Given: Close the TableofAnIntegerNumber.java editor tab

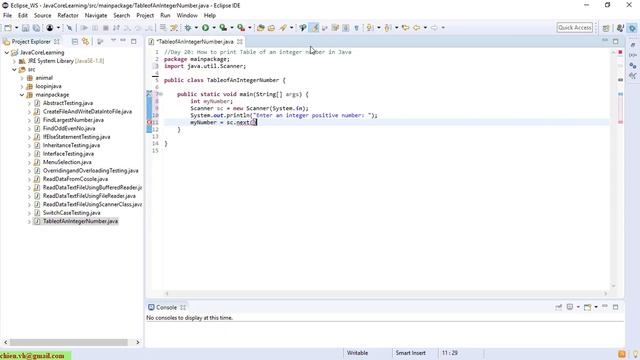Looking at the screenshot, I should pyautogui.click(x=240, y=42).
